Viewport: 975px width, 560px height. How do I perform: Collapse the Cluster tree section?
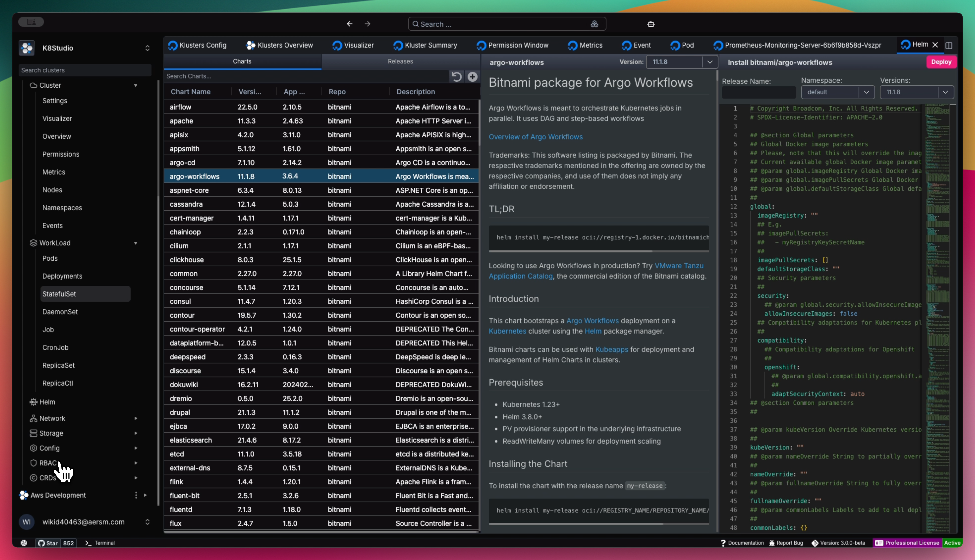pos(136,85)
